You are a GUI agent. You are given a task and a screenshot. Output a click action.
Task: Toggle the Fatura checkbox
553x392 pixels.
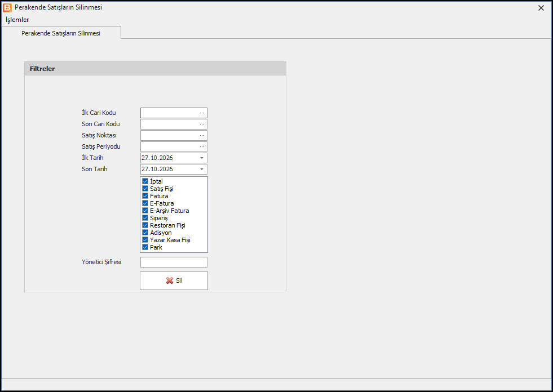tap(145, 196)
